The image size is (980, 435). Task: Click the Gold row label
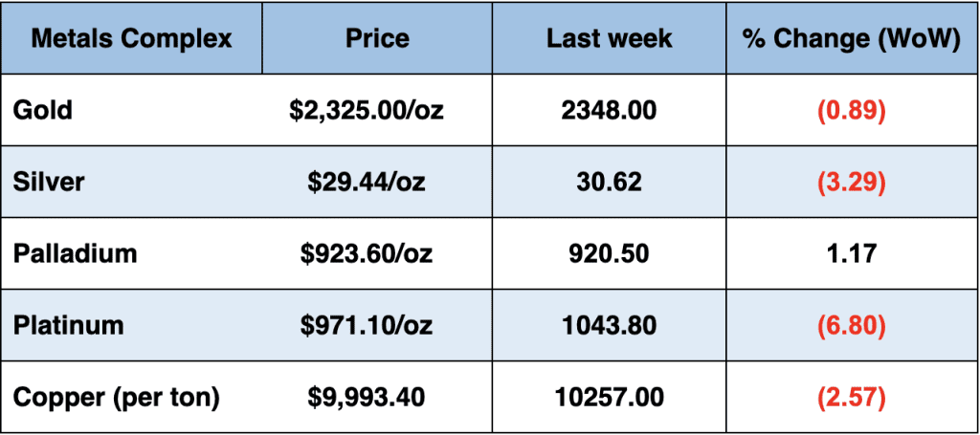click(x=43, y=110)
